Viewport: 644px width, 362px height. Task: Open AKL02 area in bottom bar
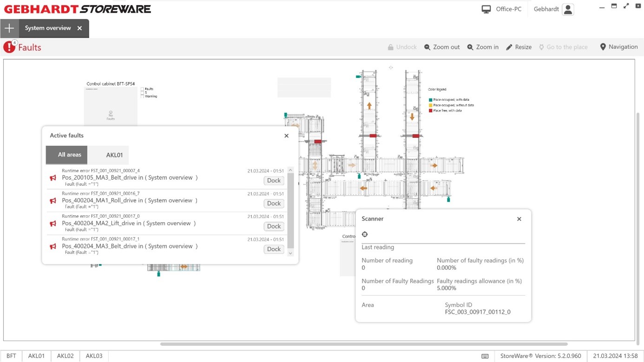[x=65, y=356]
